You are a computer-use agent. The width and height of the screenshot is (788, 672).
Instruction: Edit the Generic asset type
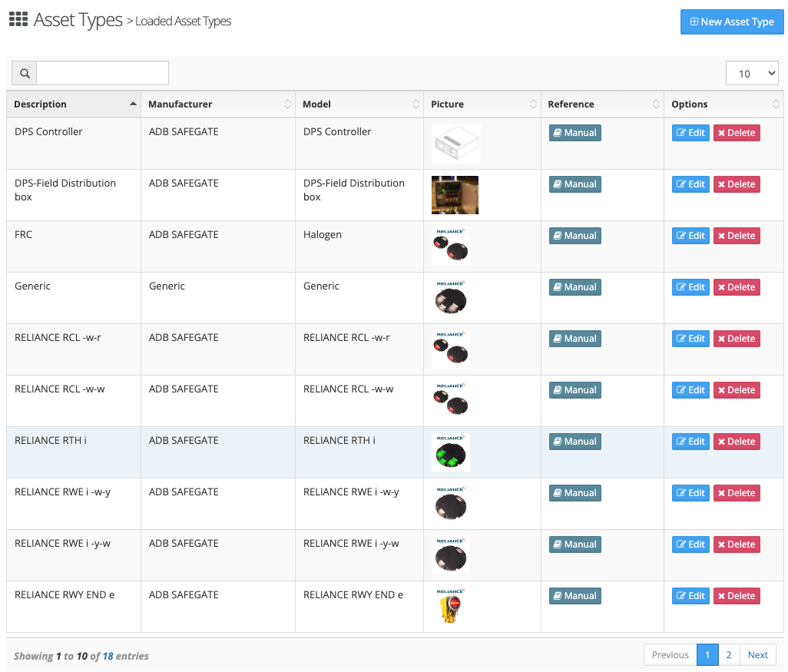click(x=690, y=287)
